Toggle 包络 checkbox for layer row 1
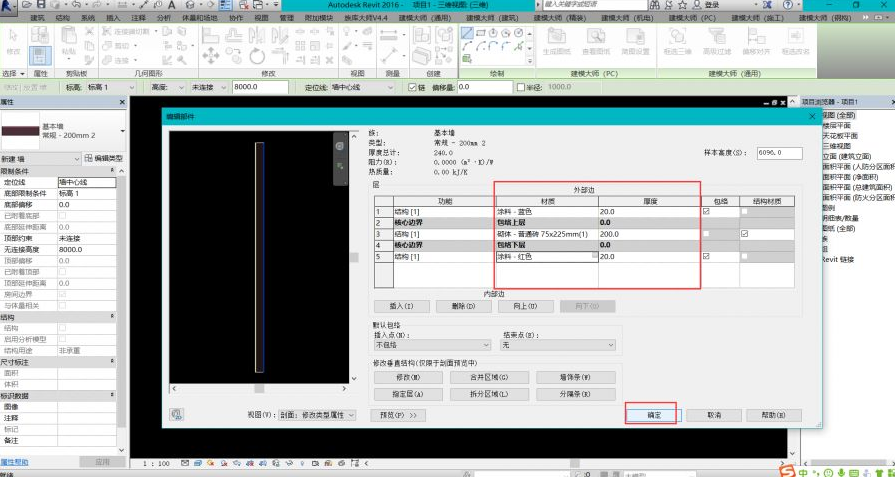Viewport: 895px width, 477px height. pos(707,212)
